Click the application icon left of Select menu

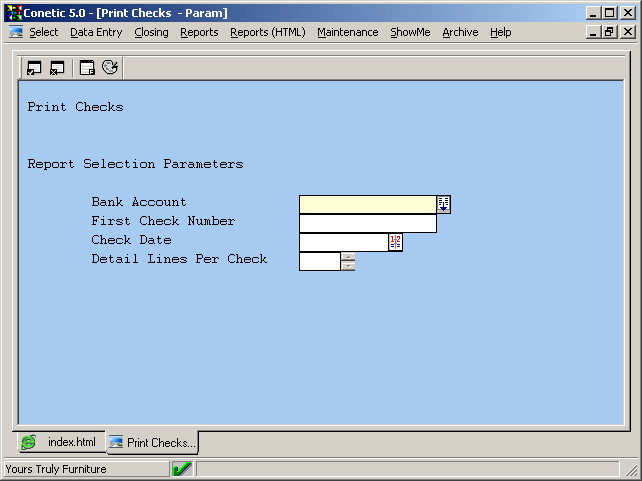(x=16, y=32)
